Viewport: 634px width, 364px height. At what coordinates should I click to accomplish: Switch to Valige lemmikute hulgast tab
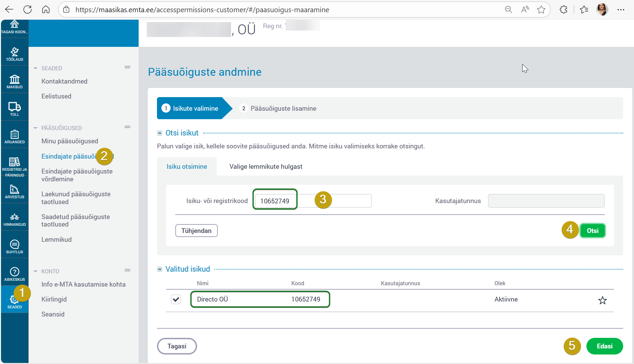[266, 167]
